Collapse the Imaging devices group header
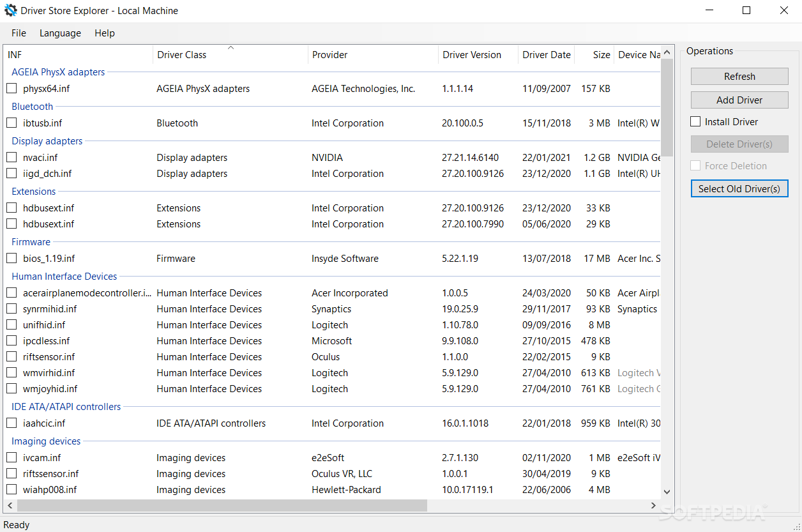 (x=46, y=441)
